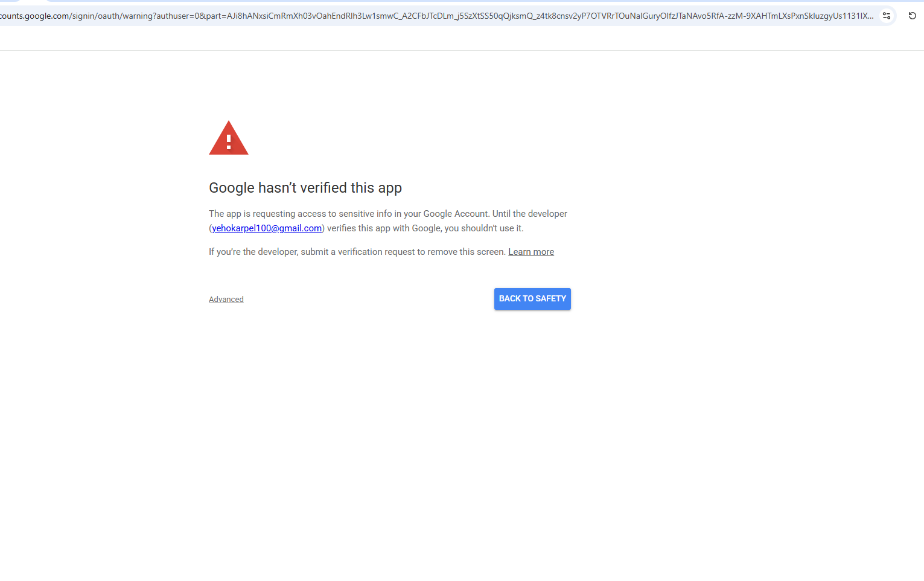This screenshot has height=581, width=924.
Task: Click the yehokarpel100@gmail.com developer email link
Action: pos(267,228)
